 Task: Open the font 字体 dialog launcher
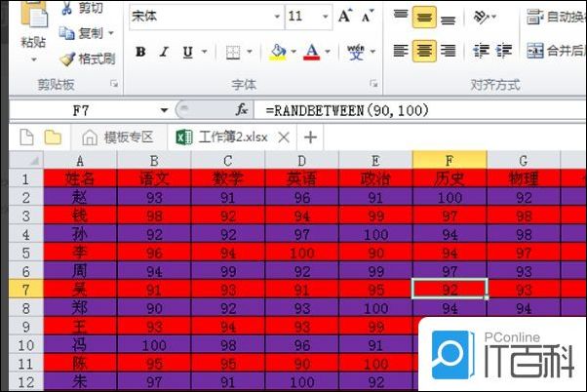(373, 84)
